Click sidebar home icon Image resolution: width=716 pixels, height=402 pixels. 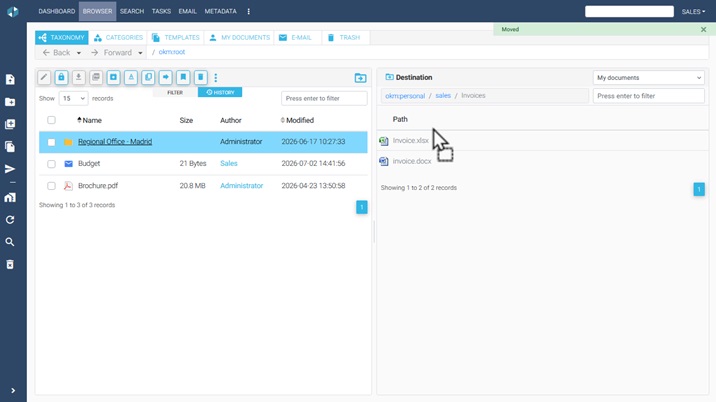pos(10,197)
